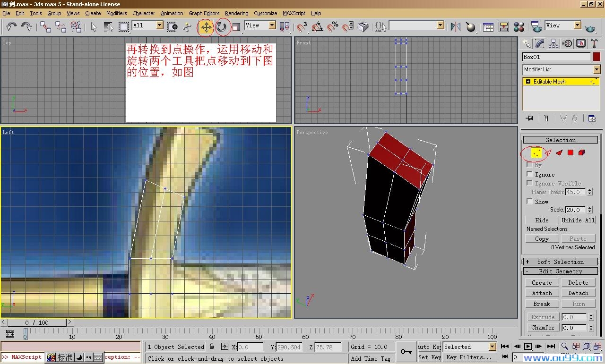Switch to the Hierarchy command panel tab
Viewport: 605px width, 364px height.
(x=553, y=44)
